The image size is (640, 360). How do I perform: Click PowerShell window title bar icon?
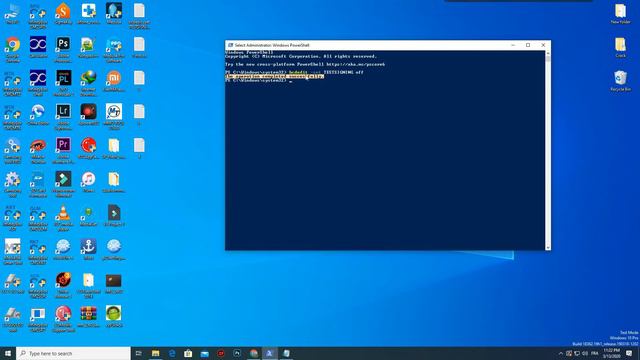click(230, 45)
